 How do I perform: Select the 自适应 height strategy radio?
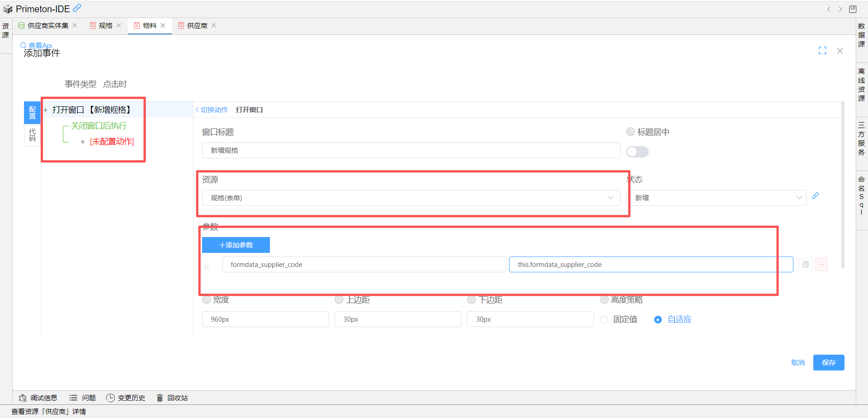coord(658,320)
